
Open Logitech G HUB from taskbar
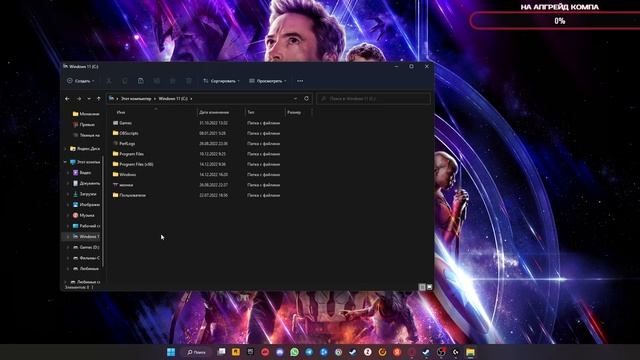[x=456, y=352]
